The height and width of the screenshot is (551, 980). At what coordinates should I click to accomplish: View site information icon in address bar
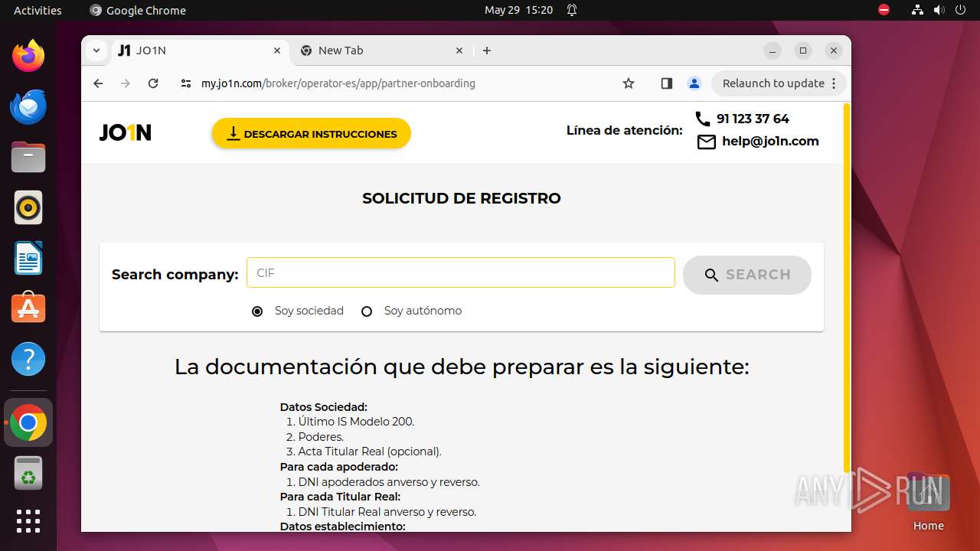(186, 83)
